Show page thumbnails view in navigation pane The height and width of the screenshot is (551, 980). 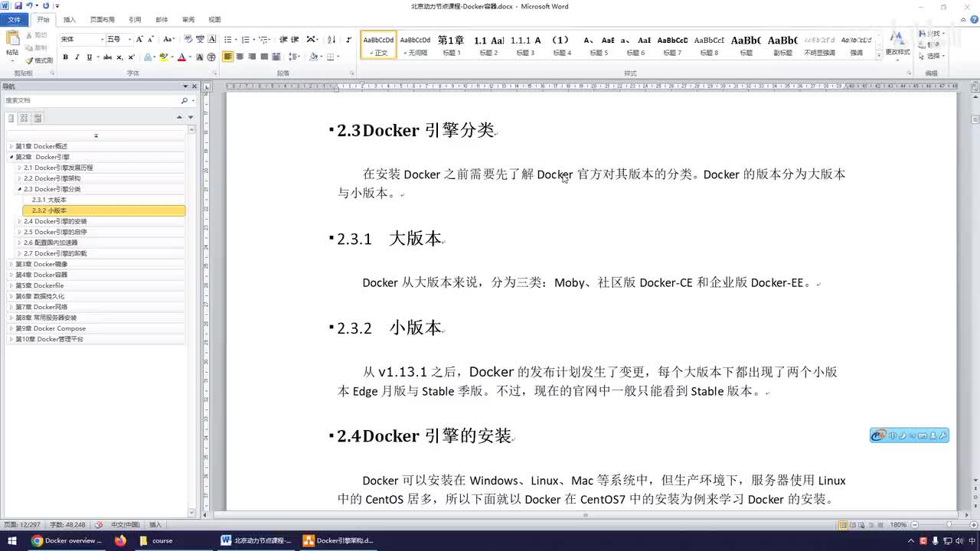[24, 118]
